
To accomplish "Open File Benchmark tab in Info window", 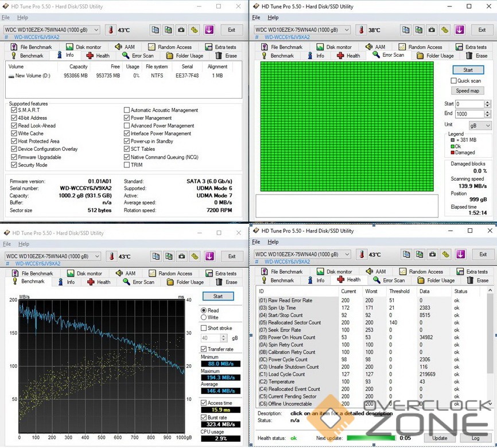I will pos(32,47).
